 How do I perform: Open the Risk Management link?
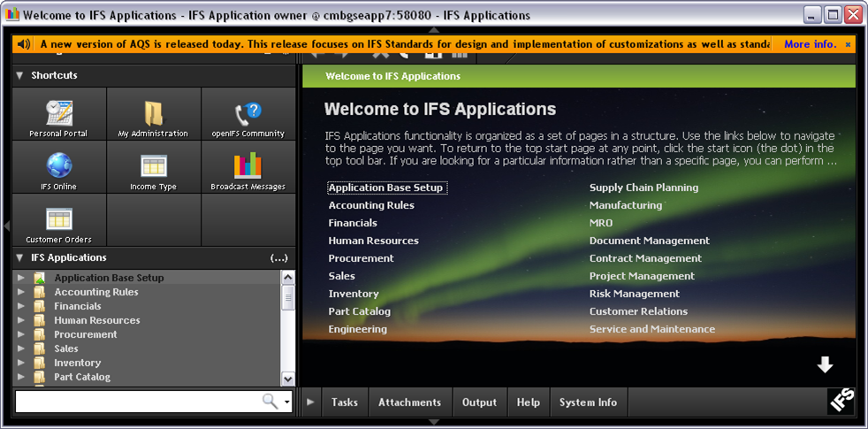tap(635, 294)
